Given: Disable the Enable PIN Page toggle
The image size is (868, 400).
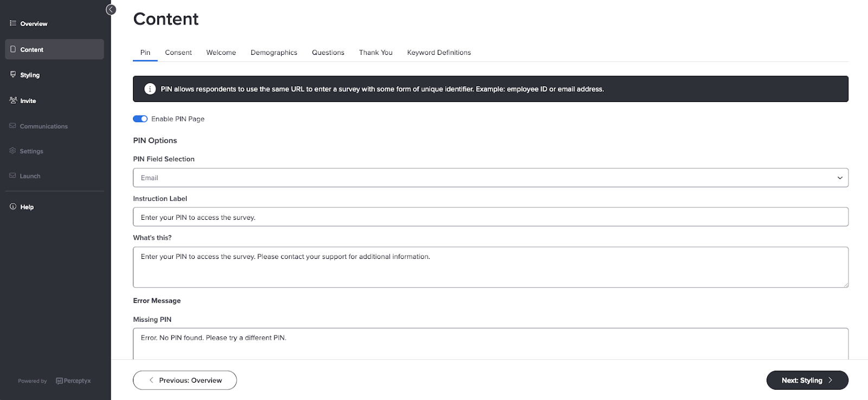Looking at the screenshot, I should click(x=141, y=119).
